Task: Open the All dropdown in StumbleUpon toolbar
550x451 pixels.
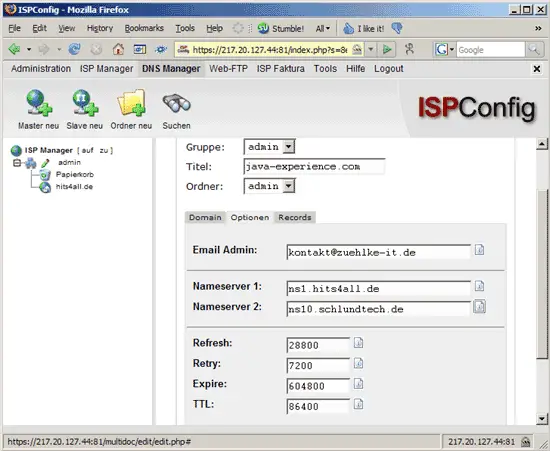Action: pos(323,28)
